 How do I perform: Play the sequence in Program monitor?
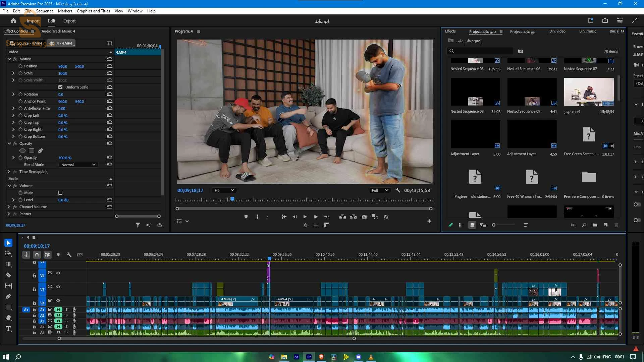(x=305, y=217)
